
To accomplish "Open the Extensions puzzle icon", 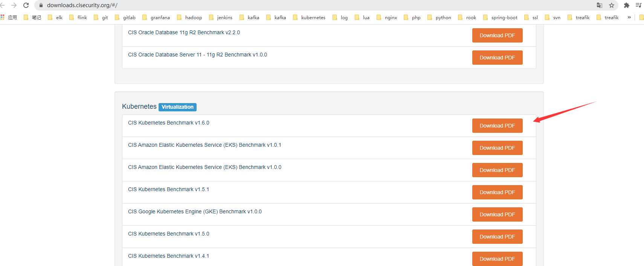I will pyautogui.click(x=627, y=5).
